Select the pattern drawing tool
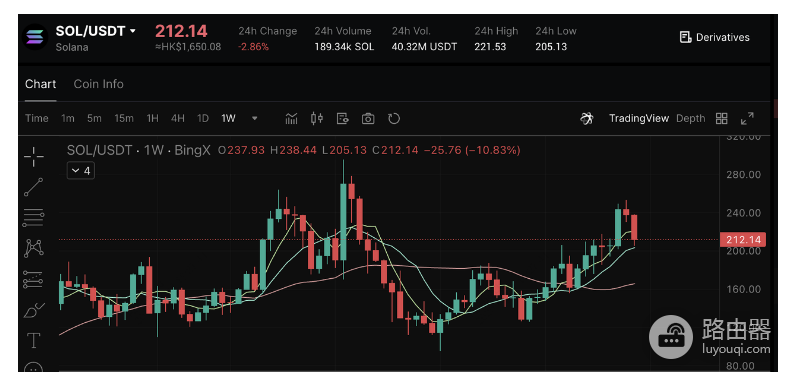The width and height of the screenshot is (789, 377). tap(34, 248)
